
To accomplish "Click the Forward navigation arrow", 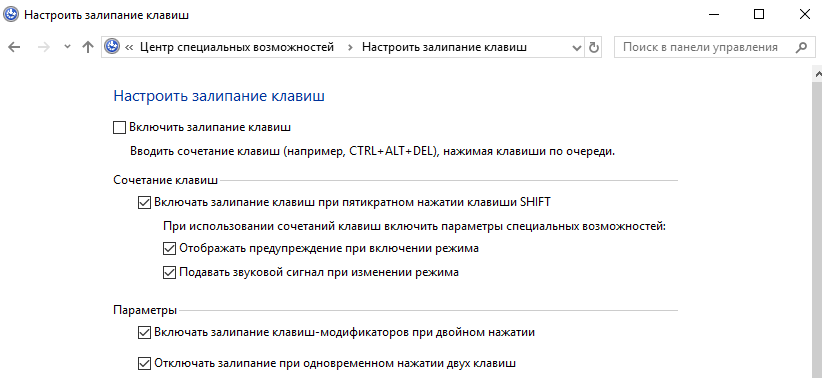I will point(45,47).
